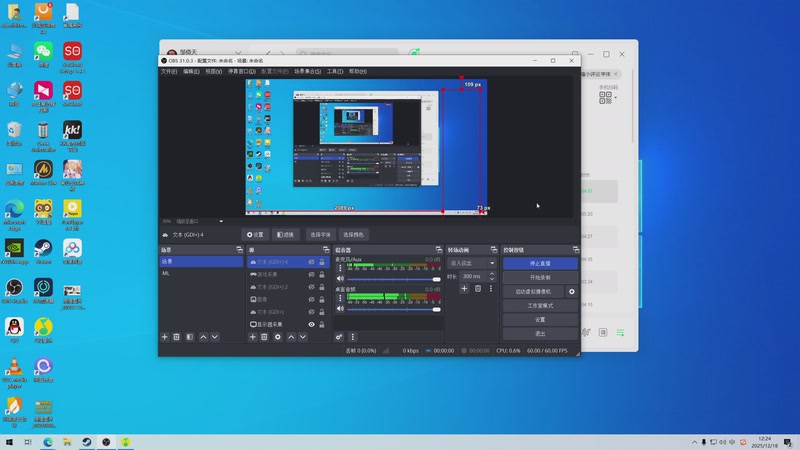The height and width of the screenshot is (450, 800).
Task: Move the scene up with the Scenes up arrow
Action: [x=203, y=337]
